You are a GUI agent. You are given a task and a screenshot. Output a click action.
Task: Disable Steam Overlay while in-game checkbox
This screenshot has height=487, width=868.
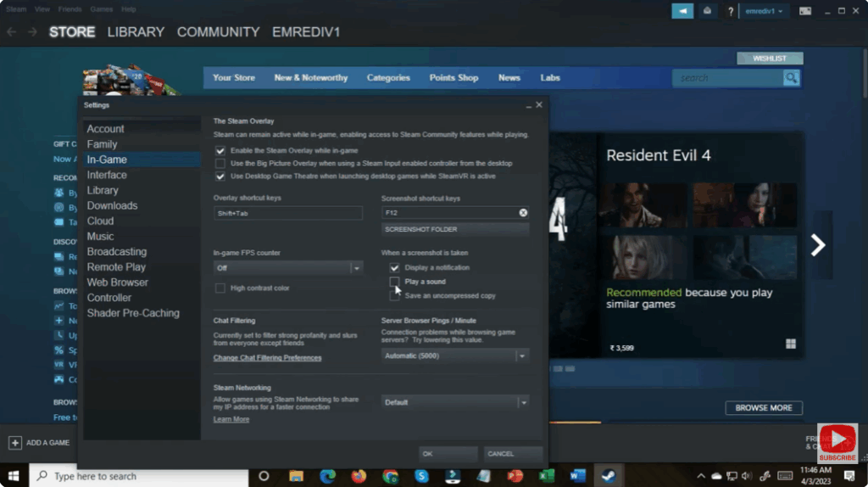click(220, 151)
